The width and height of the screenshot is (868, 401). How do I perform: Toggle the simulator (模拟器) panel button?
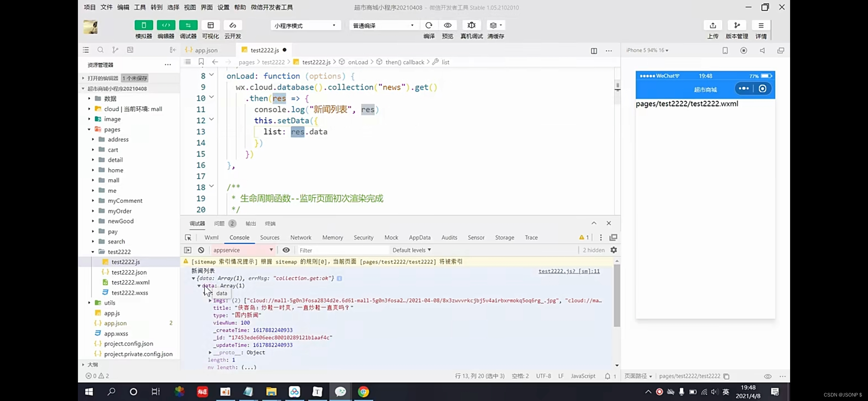click(x=144, y=25)
